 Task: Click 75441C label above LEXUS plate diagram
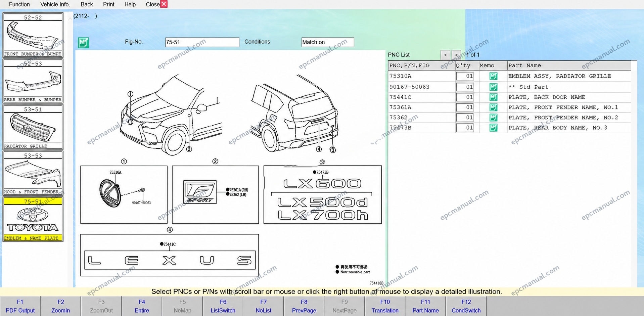pos(170,244)
